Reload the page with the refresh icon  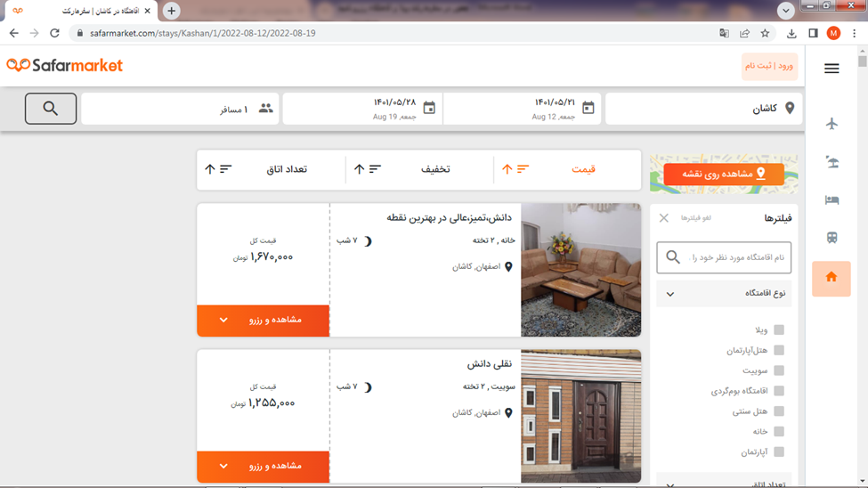(54, 33)
